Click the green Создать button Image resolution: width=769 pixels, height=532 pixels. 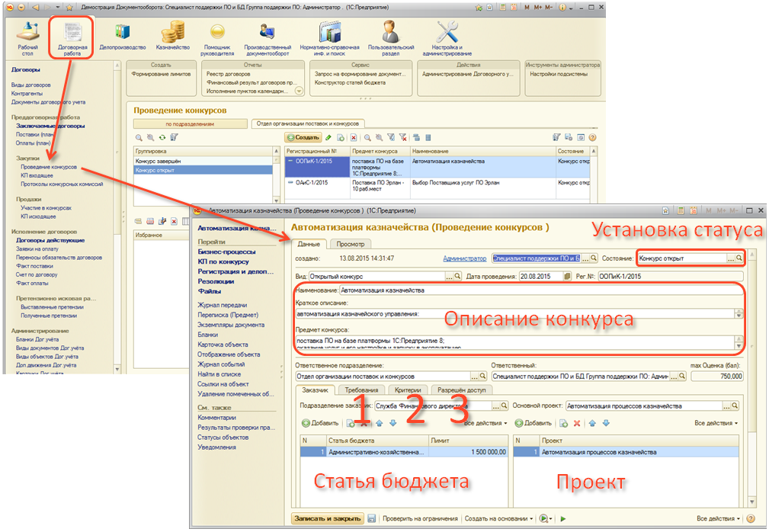click(x=303, y=138)
